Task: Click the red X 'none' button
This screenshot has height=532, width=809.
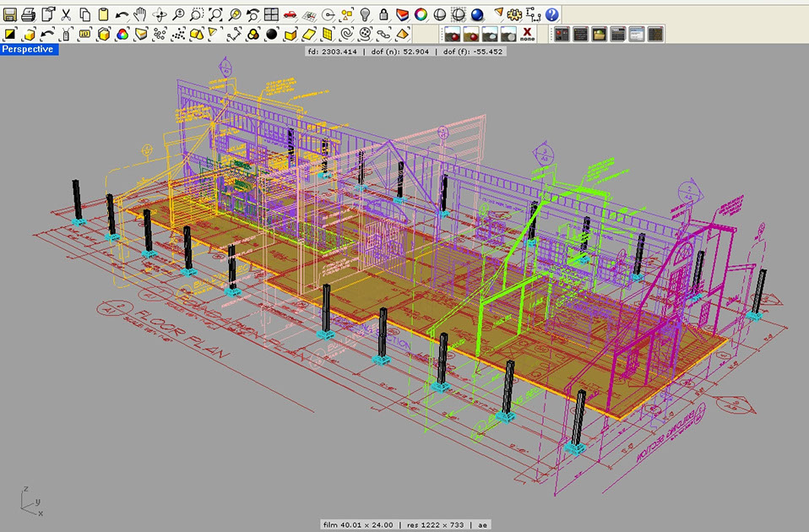Action: click(x=527, y=35)
